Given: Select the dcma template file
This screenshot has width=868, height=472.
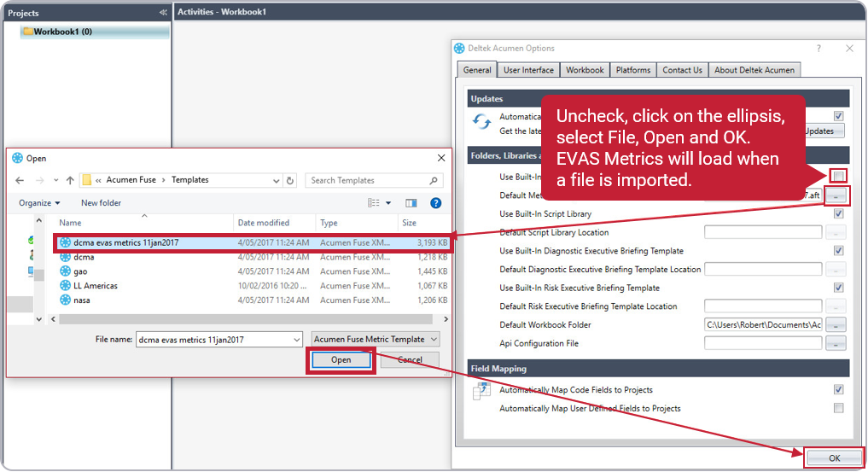Looking at the screenshot, I should coord(253,257).
